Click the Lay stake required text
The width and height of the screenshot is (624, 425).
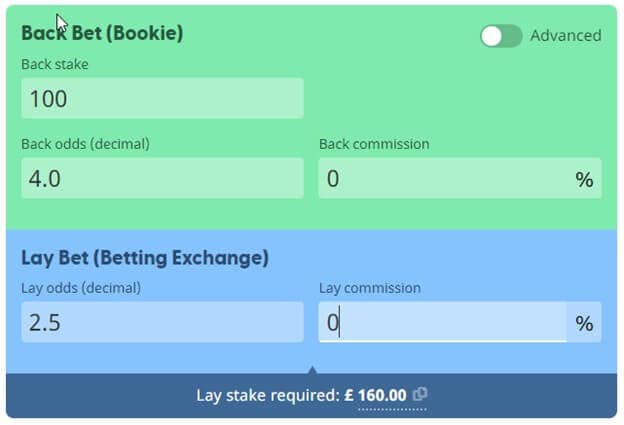268,396
